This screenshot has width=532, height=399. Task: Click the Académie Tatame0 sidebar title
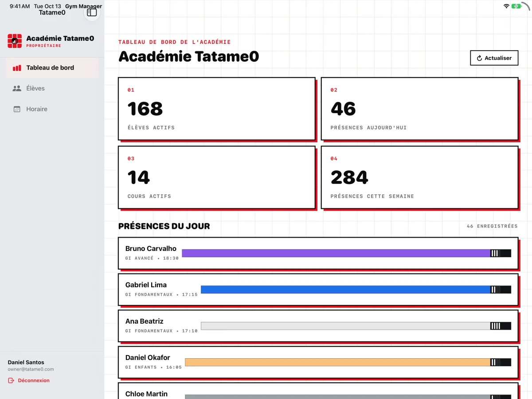(60, 39)
